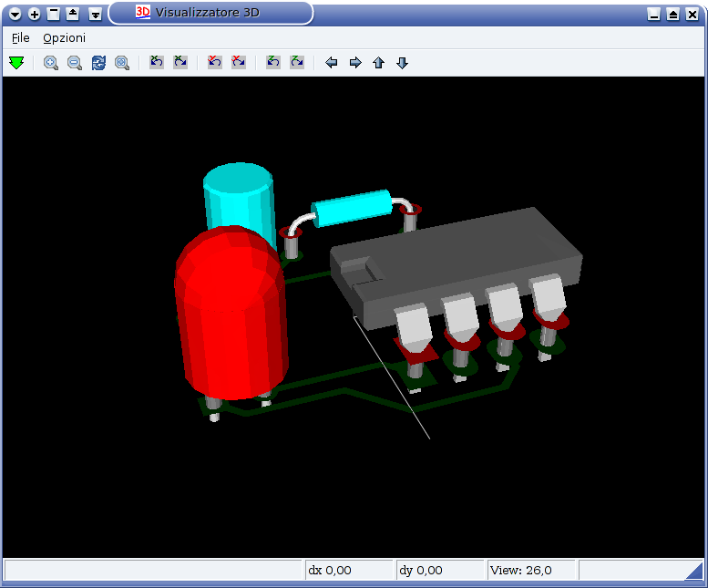Move view right with right arrow icon
The image size is (708, 588).
[x=355, y=63]
